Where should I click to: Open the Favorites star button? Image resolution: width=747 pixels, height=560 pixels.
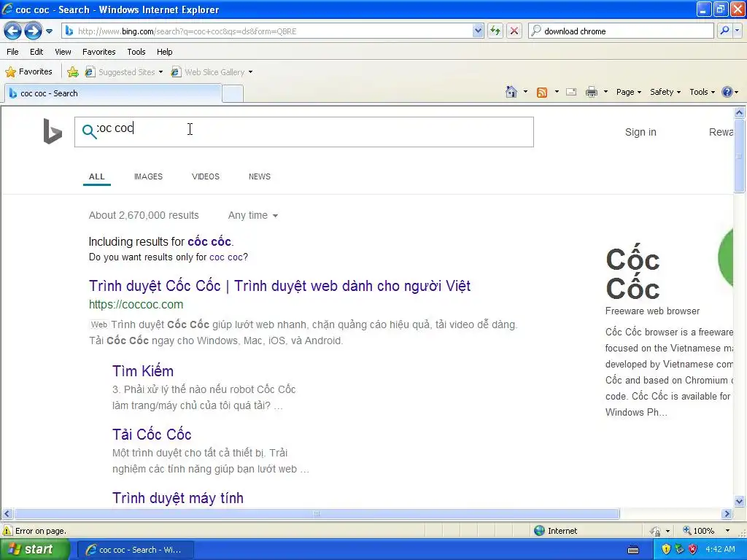(29, 72)
